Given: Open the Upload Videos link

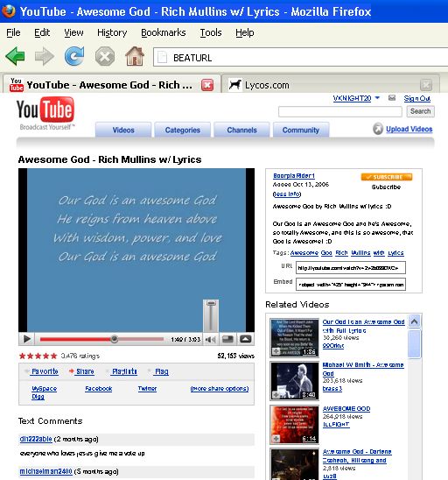Looking at the screenshot, I should [x=409, y=129].
